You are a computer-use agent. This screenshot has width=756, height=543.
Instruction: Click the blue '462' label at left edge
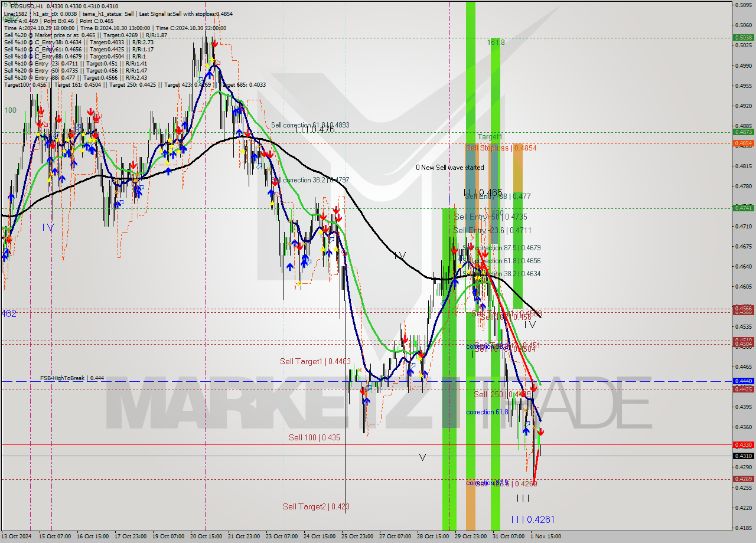tap(9, 314)
